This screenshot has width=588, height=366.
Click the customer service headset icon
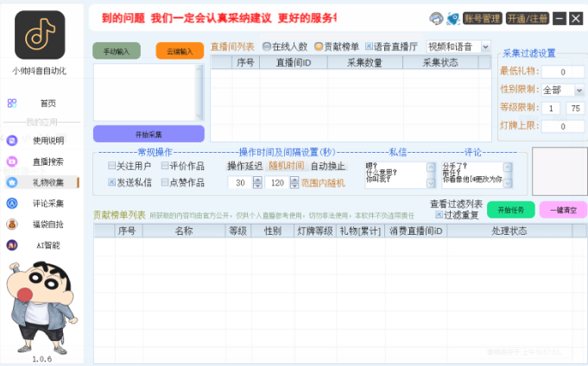[436, 18]
